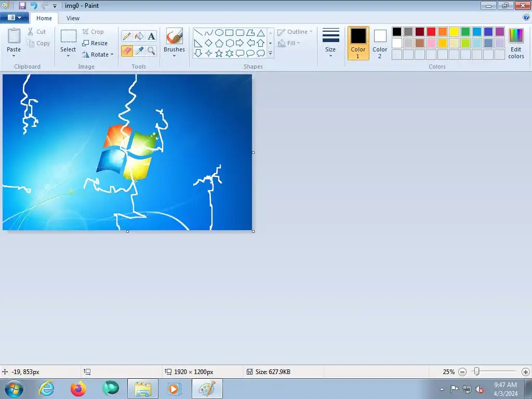Viewport: 532px width, 399px height.
Task: Choose the Right triangle shape
Action: [x=198, y=43]
